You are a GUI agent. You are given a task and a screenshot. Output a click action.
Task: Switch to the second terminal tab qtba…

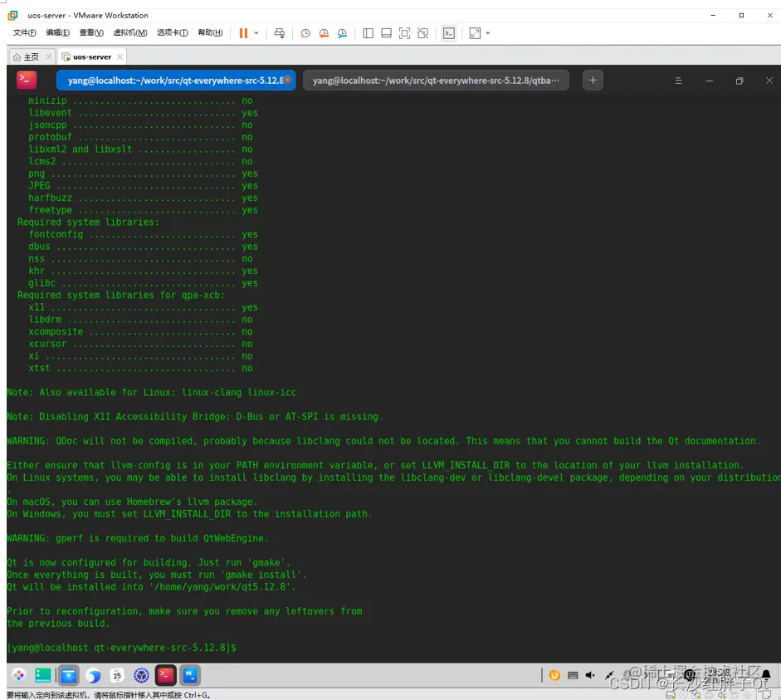point(436,81)
